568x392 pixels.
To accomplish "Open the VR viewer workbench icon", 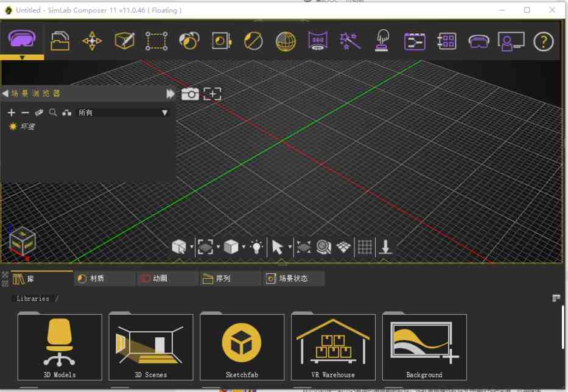I will [21, 40].
